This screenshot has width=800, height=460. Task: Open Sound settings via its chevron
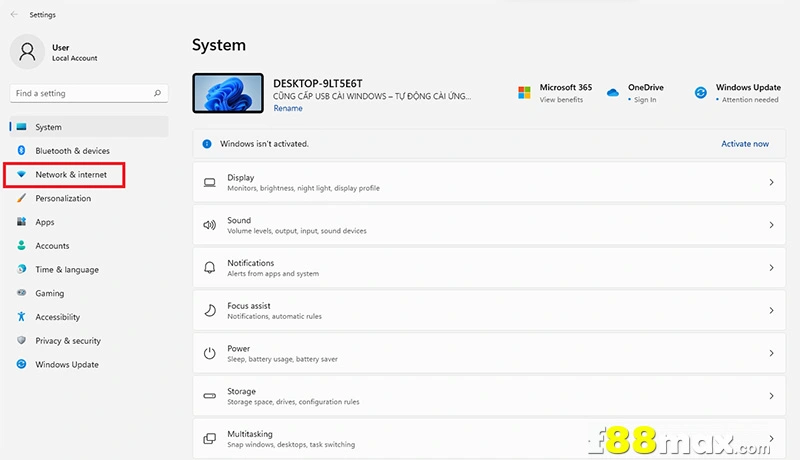(771, 225)
